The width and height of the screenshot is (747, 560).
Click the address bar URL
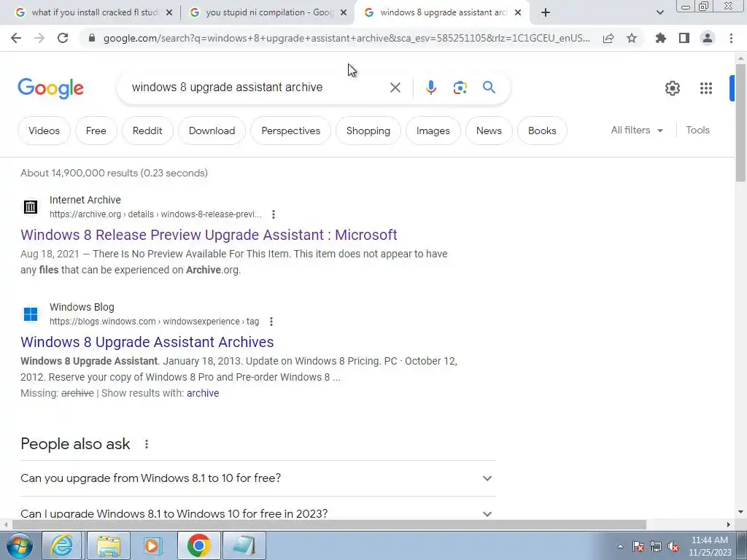click(347, 38)
